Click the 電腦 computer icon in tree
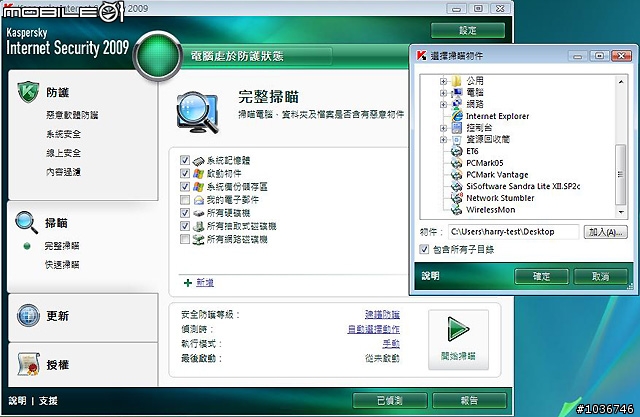Screen dimensions: 640x417 pos(456,92)
